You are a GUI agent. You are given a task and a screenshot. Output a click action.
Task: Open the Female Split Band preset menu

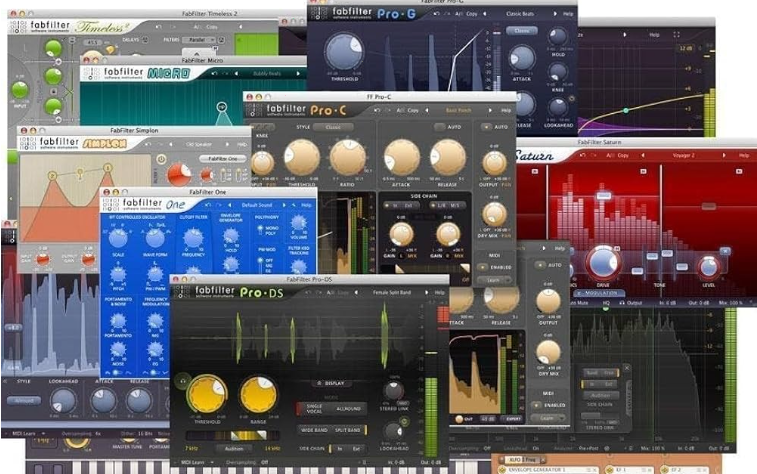click(392, 293)
